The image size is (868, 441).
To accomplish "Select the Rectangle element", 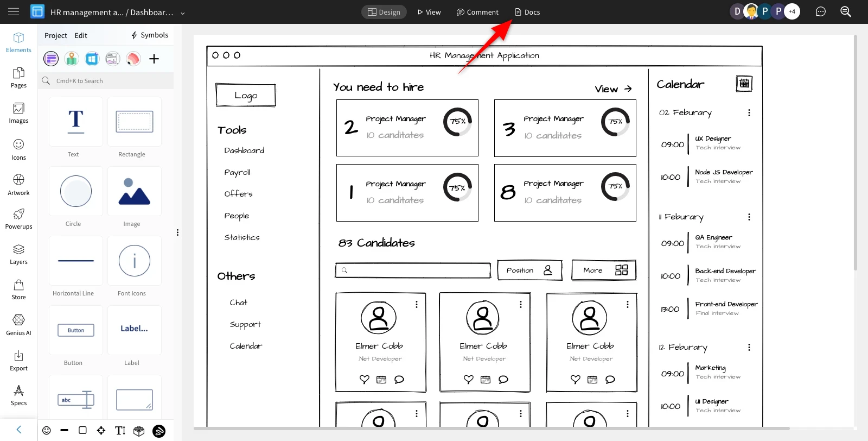I will click(x=135, y=122).
